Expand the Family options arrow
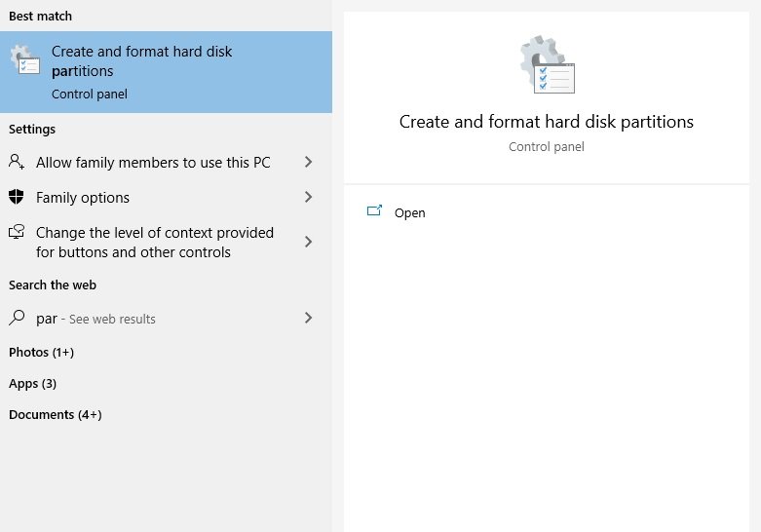The image size is (761, 532). tap(308, 197)
